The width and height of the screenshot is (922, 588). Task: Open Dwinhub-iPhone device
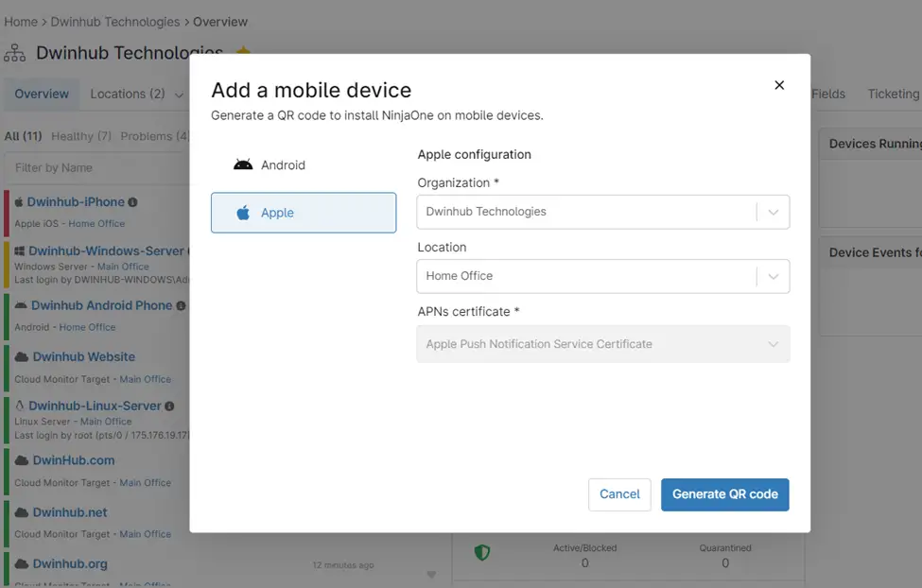[x=76, y=202]
